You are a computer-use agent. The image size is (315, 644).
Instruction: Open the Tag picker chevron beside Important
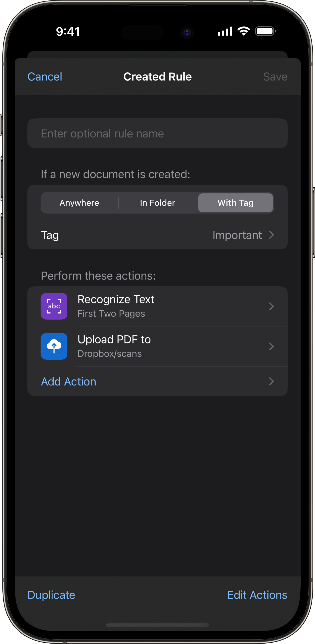pos(271,235)
